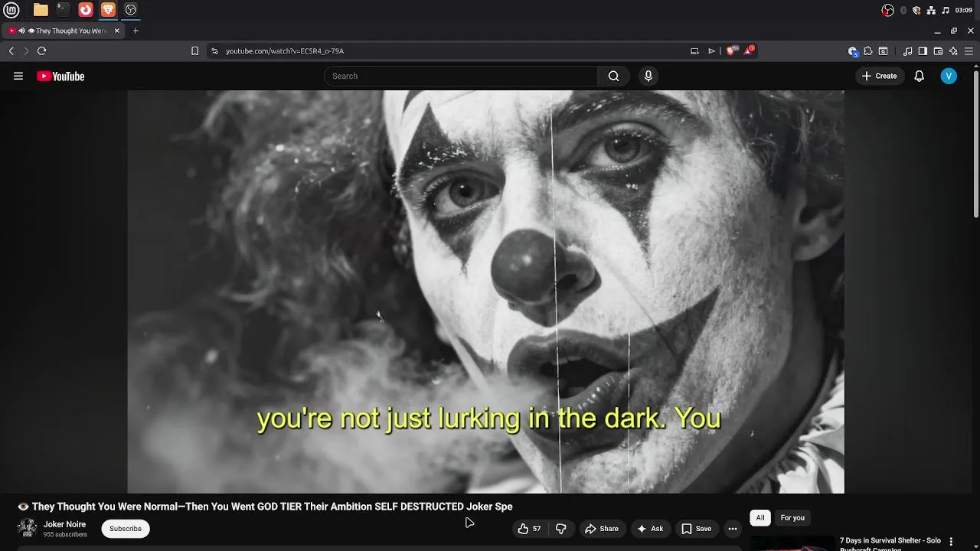Screen dimensions: 980x551
Task: Switch to OBS Studio in the panel
Action: [131, 10]
